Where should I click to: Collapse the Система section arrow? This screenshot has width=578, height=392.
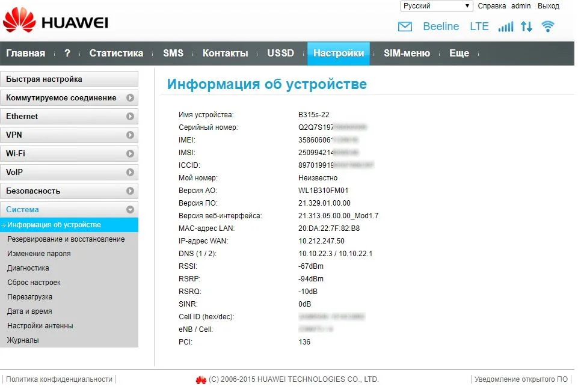130,210
